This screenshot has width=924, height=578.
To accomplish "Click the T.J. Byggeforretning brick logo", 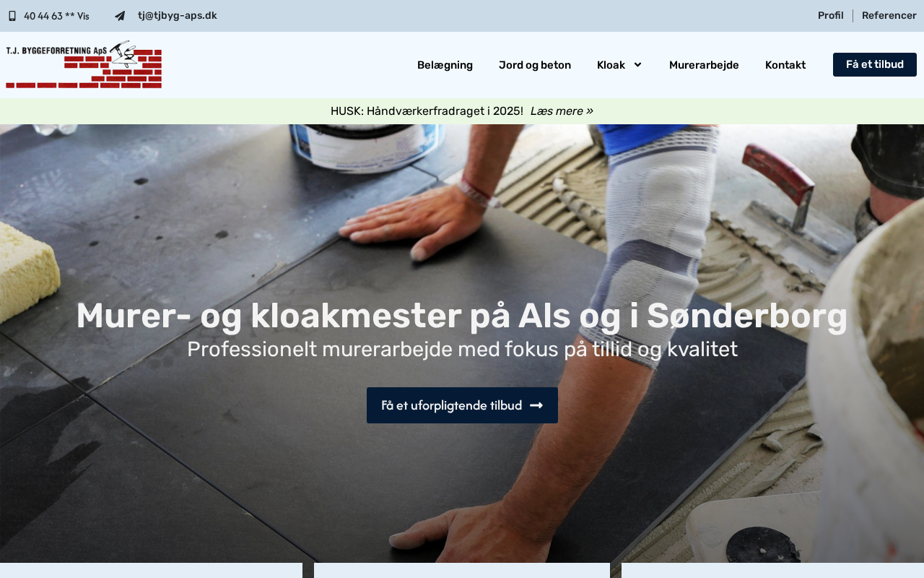I will click(x=84, y=64).
